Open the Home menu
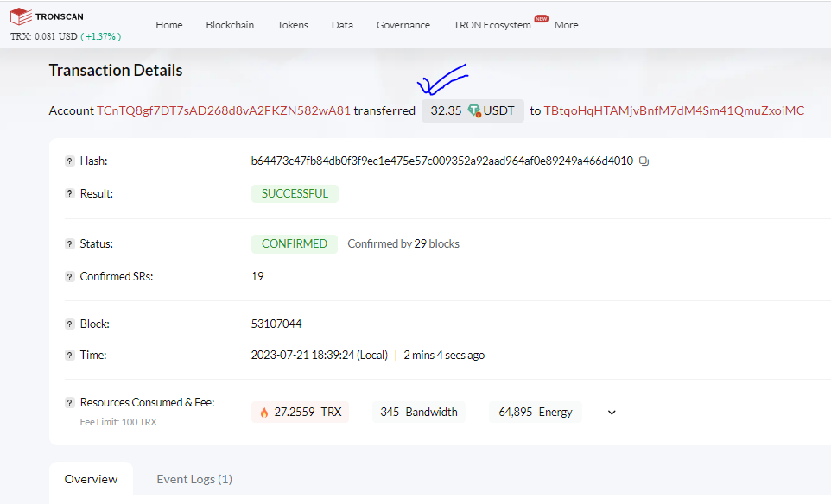This screenshot has width=831, height=504. (169, 25)
